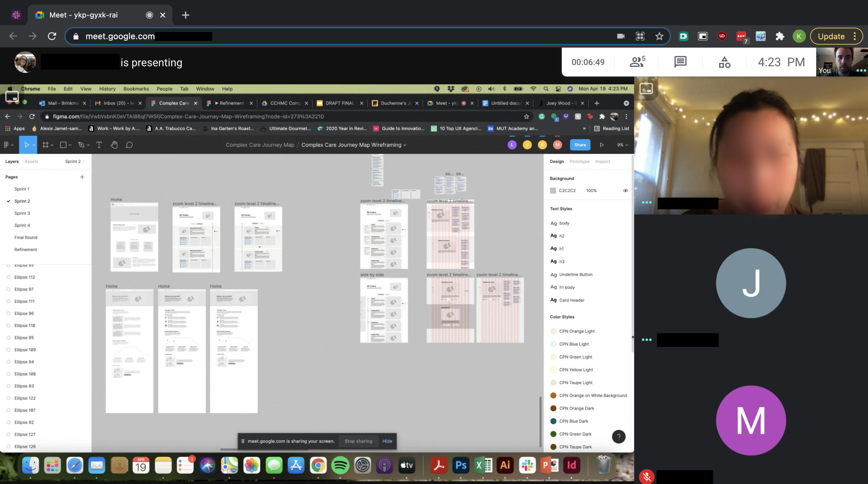The image size is (868, 484).
Task: Expand the Sprint 2 page selector
Action: (75, 161)
